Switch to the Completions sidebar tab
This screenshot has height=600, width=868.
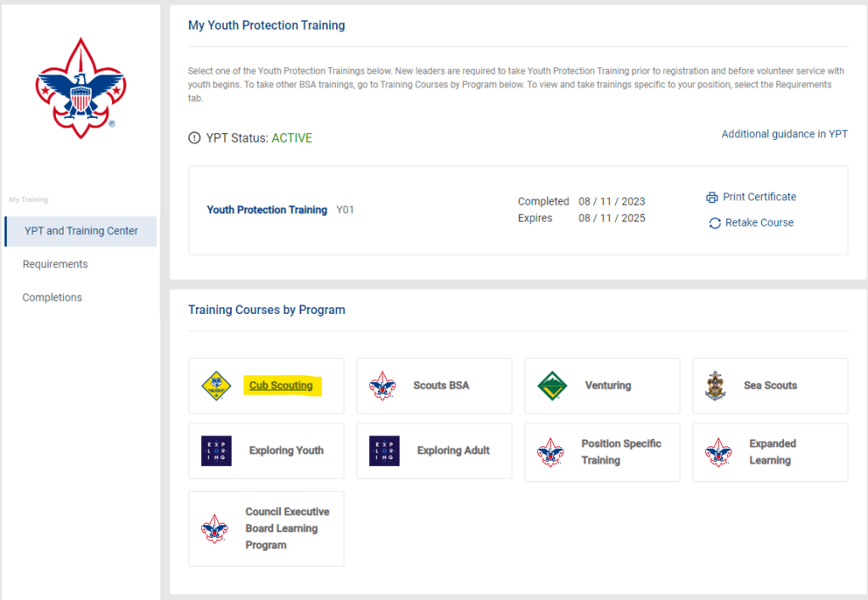pos(53,297)
